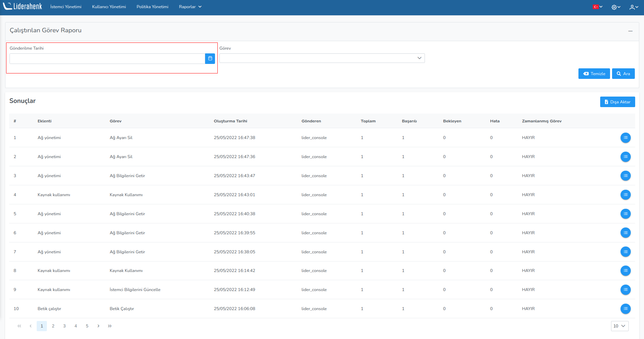Click the Dışa Aktar export button
The width and height of the screenshot is (644, 339).
[617, 102]
